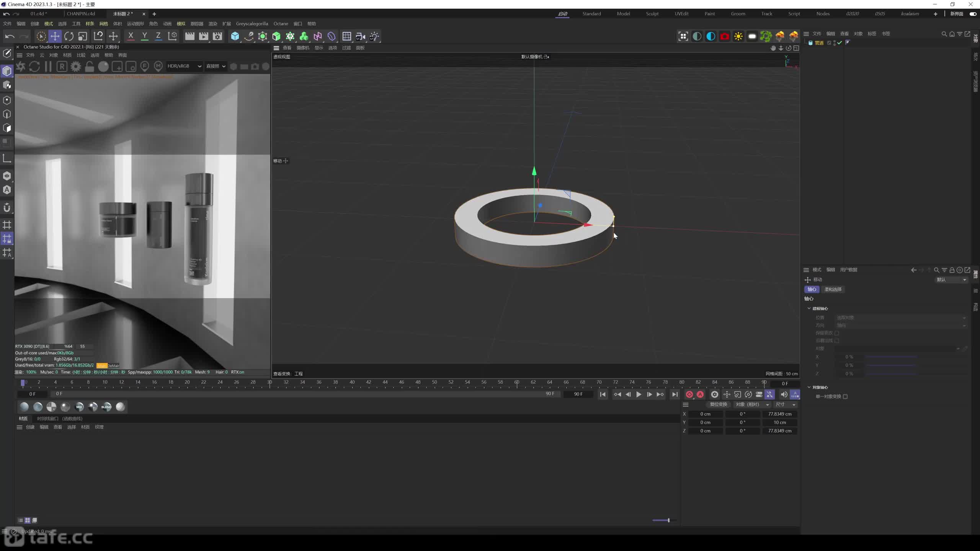
Task: Open 对象 (相对) coordinate mode dropdown
Action: (752, 404)
